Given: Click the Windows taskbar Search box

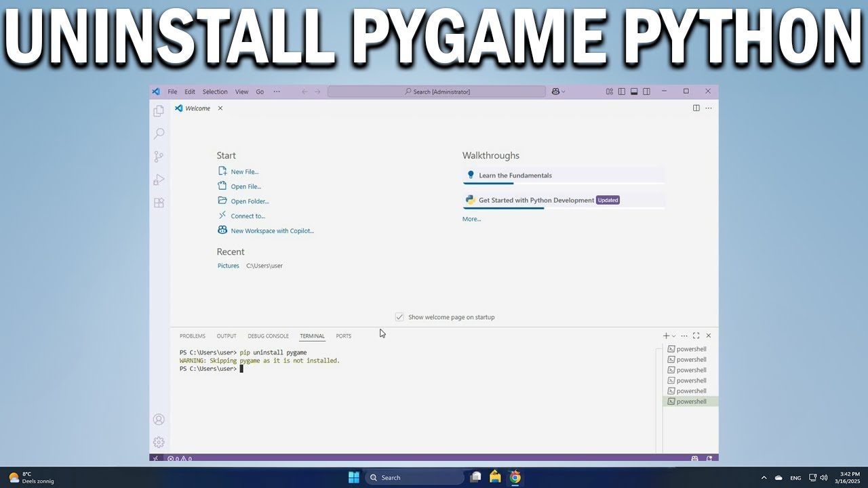Looking at the screenshot, I should tap(414, 477).
